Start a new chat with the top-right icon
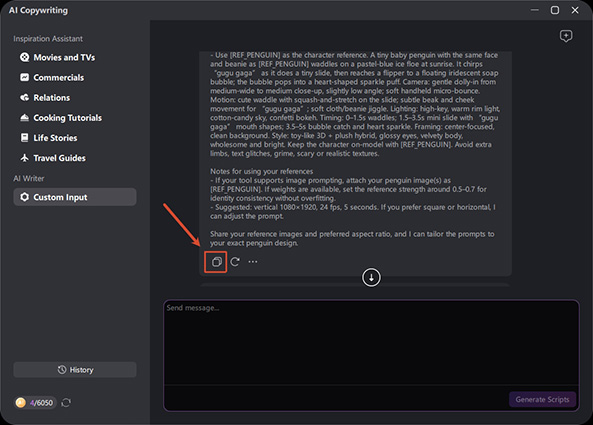Image resolution: width=593 pixels, height=425 pixels. click(x=566, y=36)
